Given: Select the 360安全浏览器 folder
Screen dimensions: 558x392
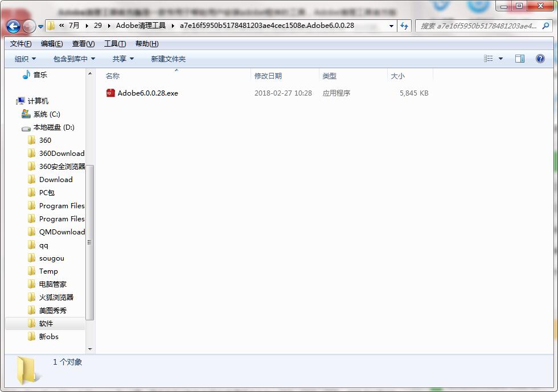Looking at the screenshot, I should click(62, 167).
